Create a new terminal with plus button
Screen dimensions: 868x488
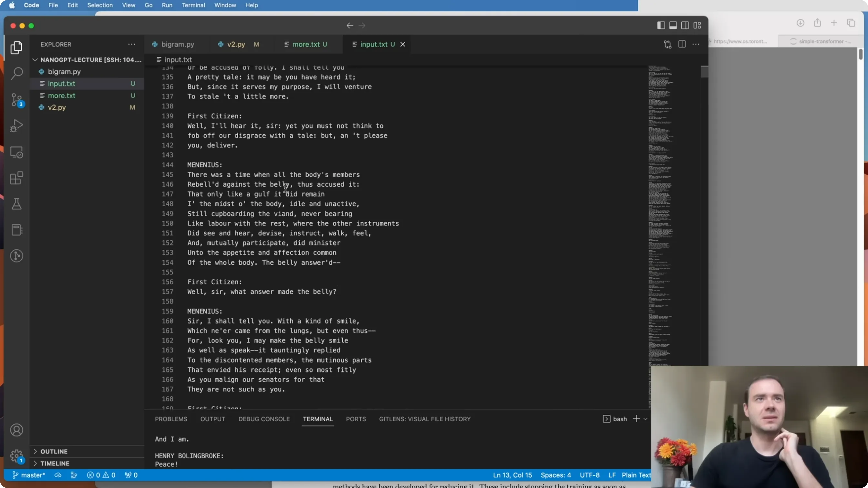(636, 419)
